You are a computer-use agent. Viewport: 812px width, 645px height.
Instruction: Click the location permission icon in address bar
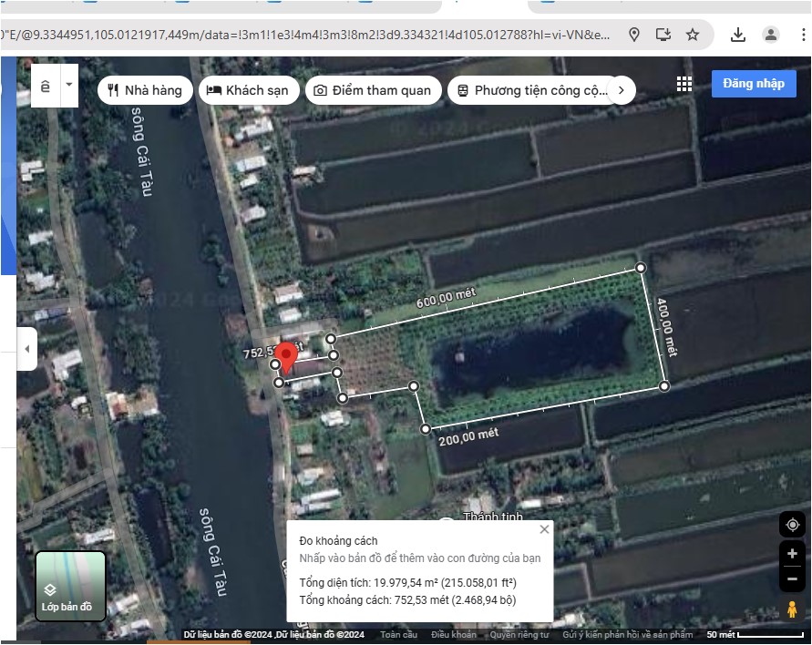634,35
